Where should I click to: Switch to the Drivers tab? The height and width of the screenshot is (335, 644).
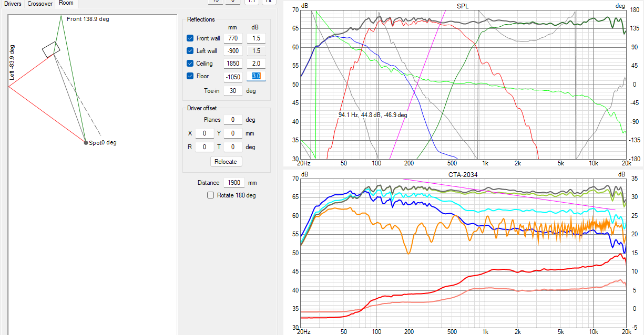pyautogui.click(x=13, y=3)
